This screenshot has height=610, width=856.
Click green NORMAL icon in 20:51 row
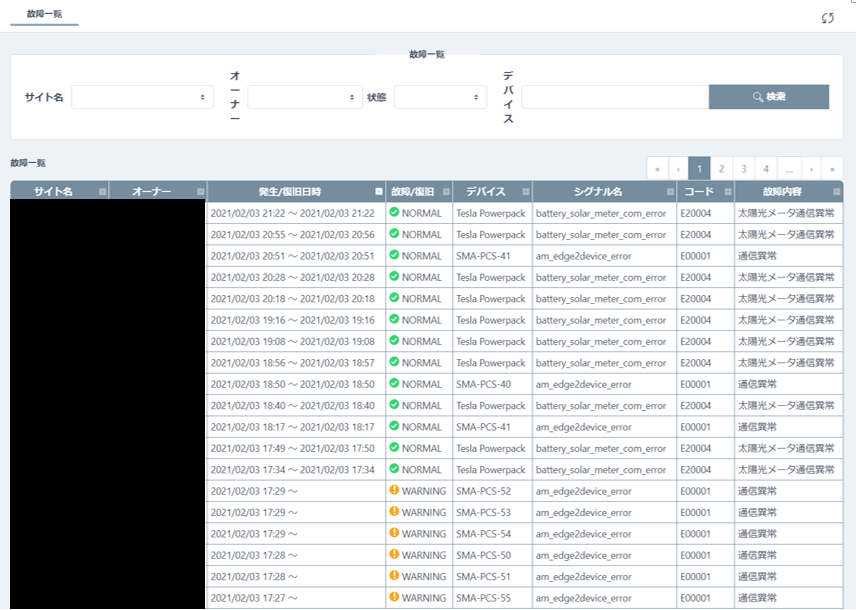coord(394,254)
